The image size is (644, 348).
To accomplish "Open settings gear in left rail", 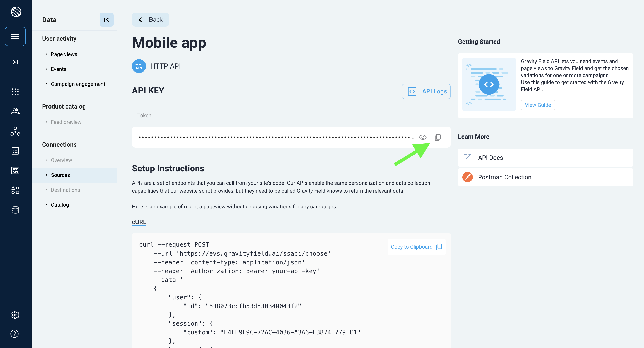I will coord(15,315).
